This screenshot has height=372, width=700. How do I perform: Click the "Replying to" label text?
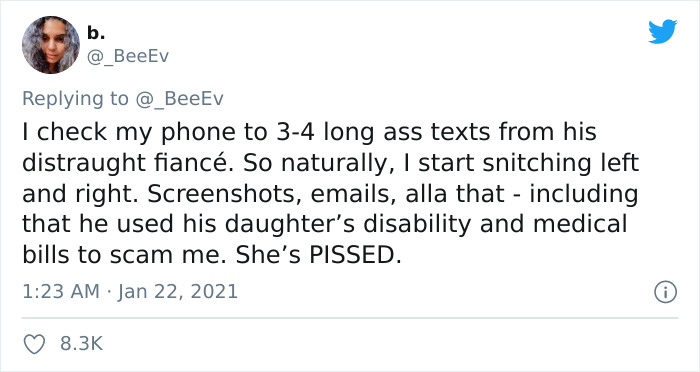pyautogui.click(x=75, y=99)
